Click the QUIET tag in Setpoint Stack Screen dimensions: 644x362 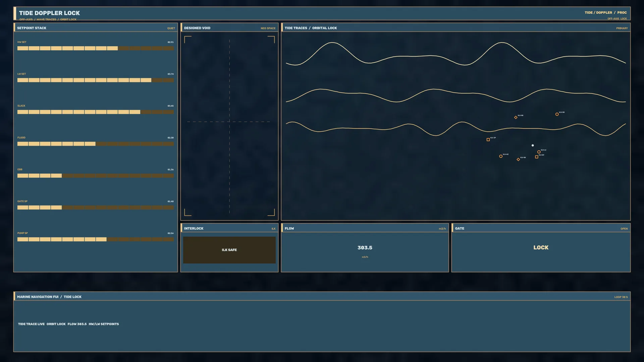pyautogui.click(x=171, y=28)
